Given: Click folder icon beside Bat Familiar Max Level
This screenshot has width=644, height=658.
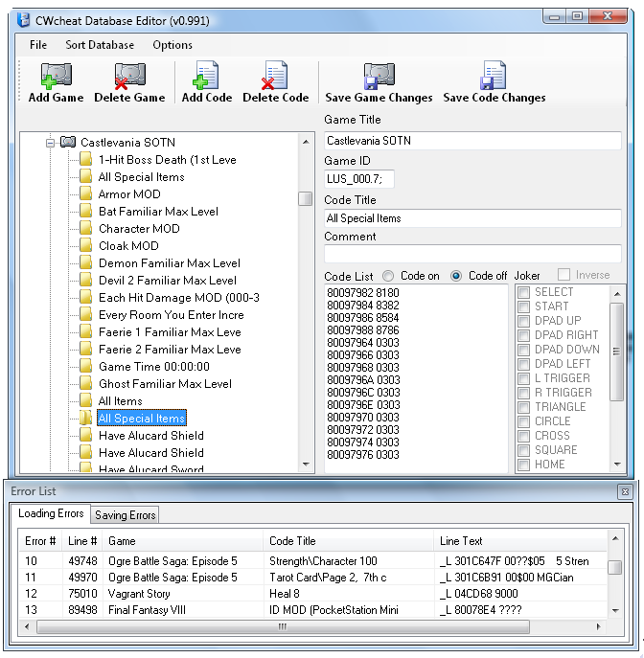Looking at the screenshot, I should (x=85, y=211).
